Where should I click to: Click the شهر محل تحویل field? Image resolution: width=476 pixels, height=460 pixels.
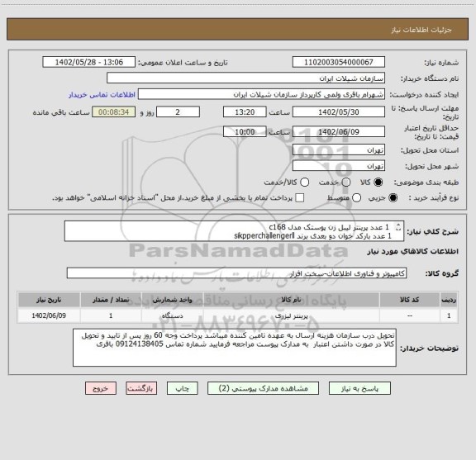339,166
